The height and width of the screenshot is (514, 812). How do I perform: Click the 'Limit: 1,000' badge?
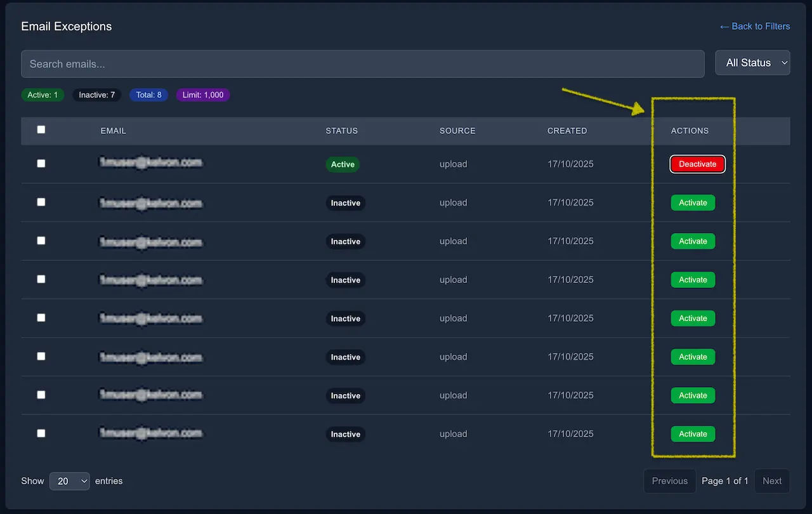pos(202,95)
